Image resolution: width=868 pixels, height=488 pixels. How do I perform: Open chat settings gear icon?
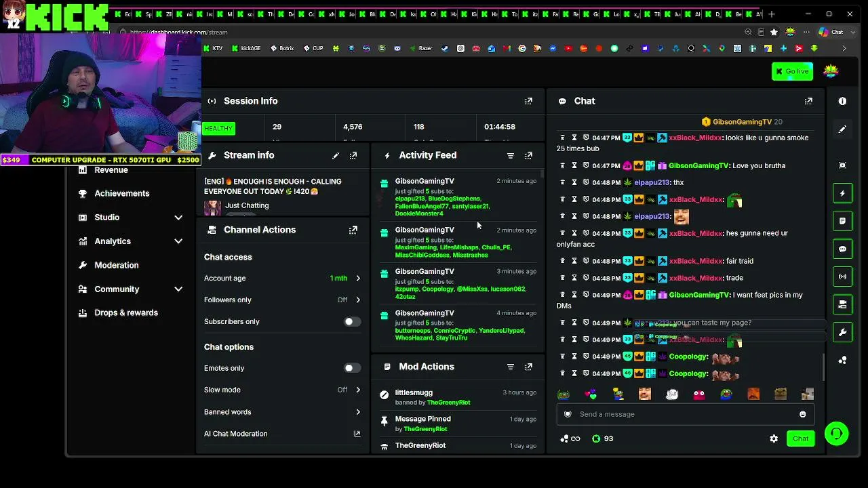[774, 439]
